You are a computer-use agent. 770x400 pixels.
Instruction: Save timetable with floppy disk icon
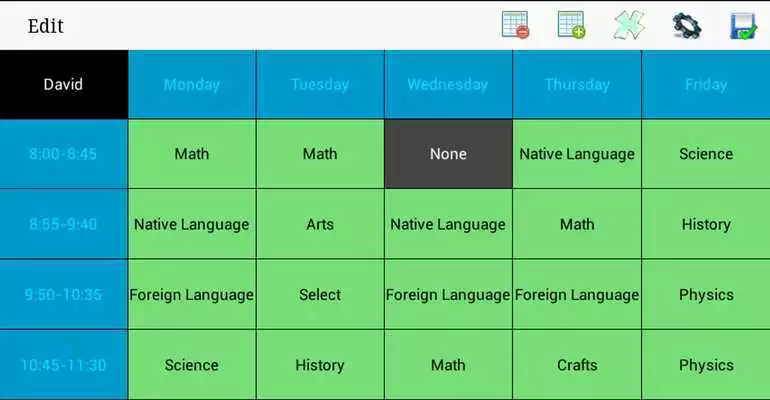click(x=743, y=26)
